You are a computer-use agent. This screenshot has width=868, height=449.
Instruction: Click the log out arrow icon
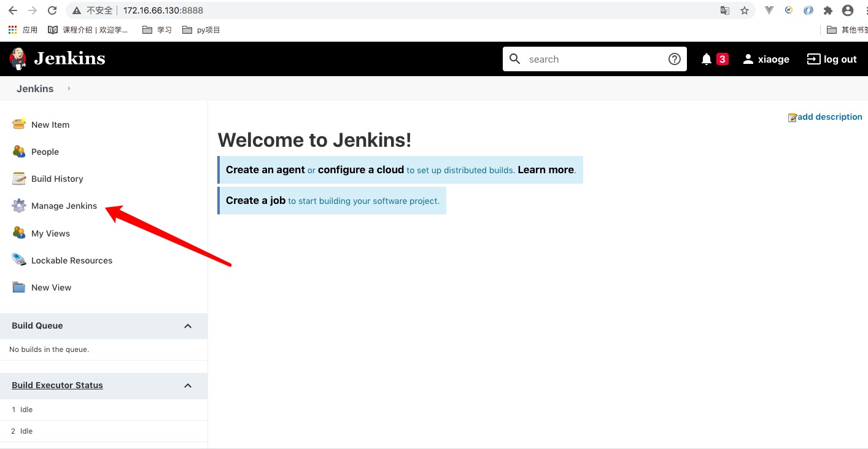click(813, 59)
